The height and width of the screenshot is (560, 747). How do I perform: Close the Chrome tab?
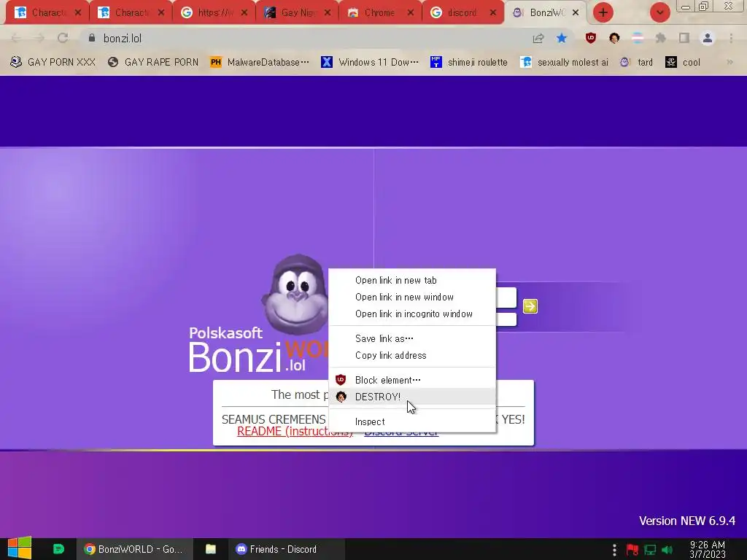point(410,13)
